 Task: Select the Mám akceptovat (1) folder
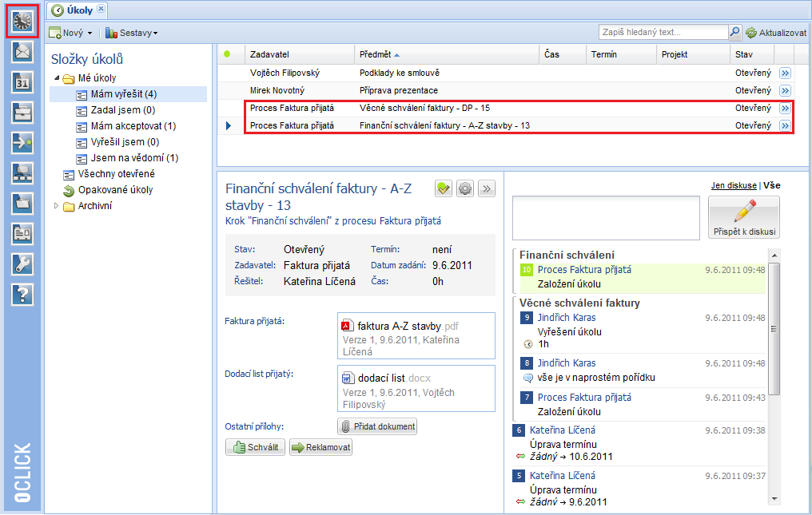coord(133,126)
